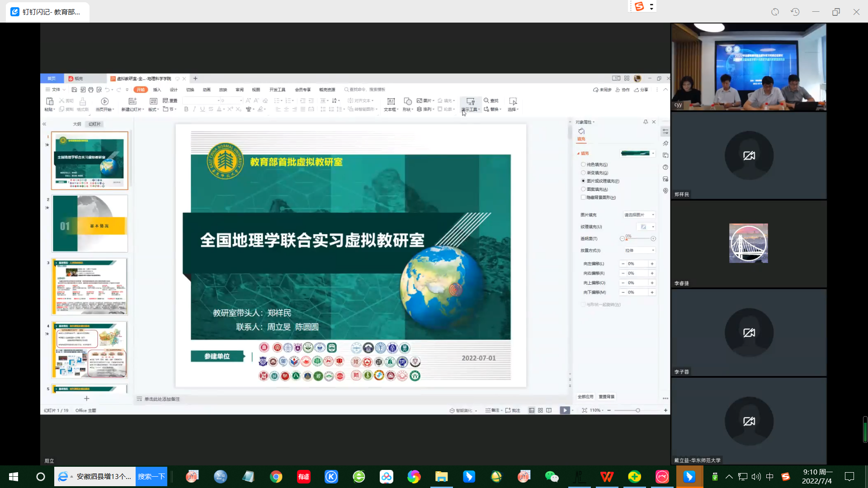Image resolution: width=868 pixels, height=488 pixels.
Task: Click the 演示工具 presentation tools icon
Action: (470, 102)
